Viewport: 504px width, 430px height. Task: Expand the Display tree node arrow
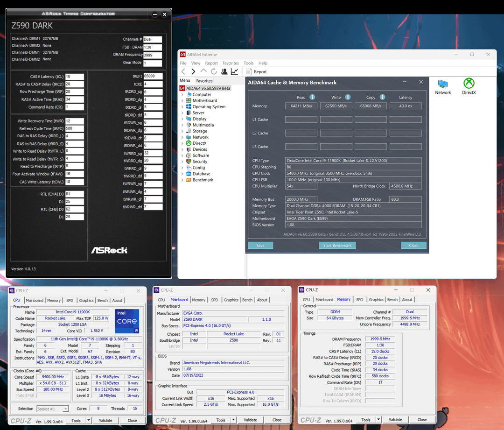[x=182, y=119]
